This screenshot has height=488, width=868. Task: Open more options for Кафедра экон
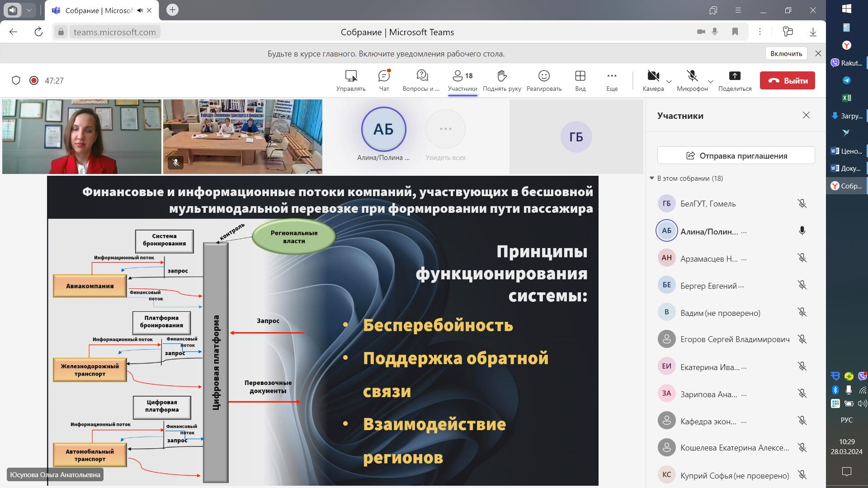744,422
